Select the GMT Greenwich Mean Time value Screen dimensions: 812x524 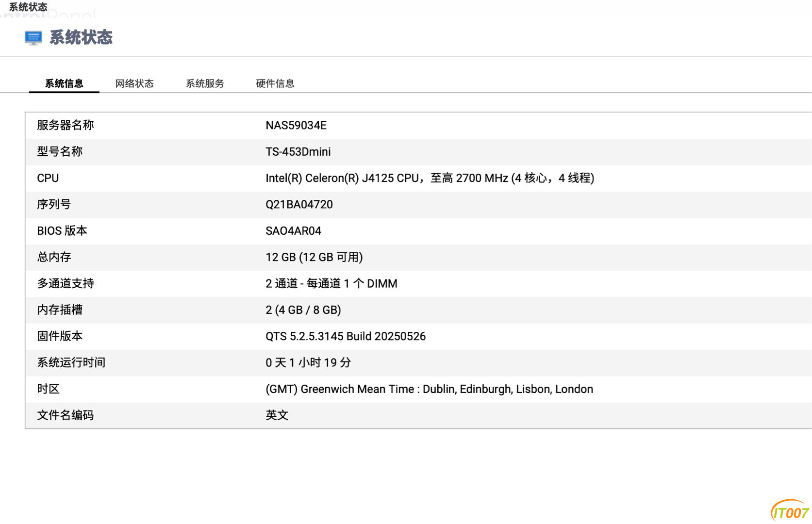coord(429,389)
